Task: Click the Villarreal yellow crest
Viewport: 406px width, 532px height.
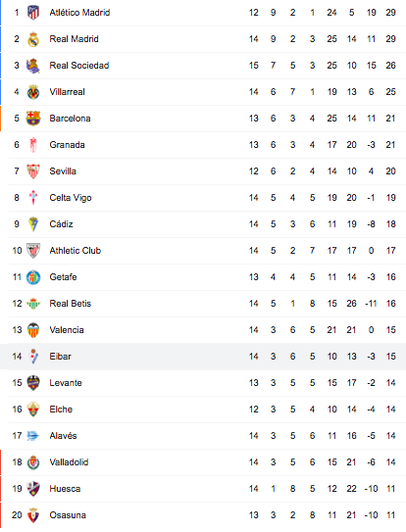Action: [33, 92]
